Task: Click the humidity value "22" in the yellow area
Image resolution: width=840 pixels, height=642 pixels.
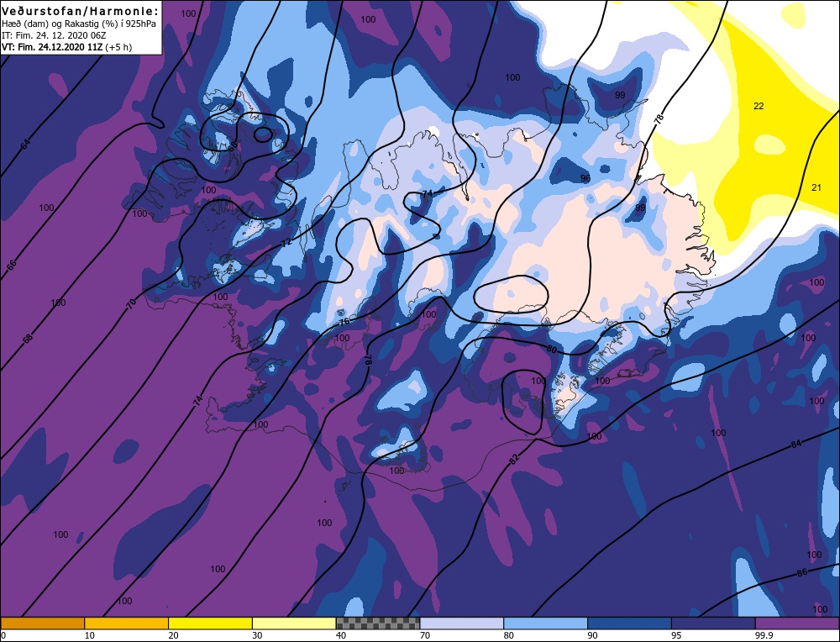Action: (x=759, y=106)
